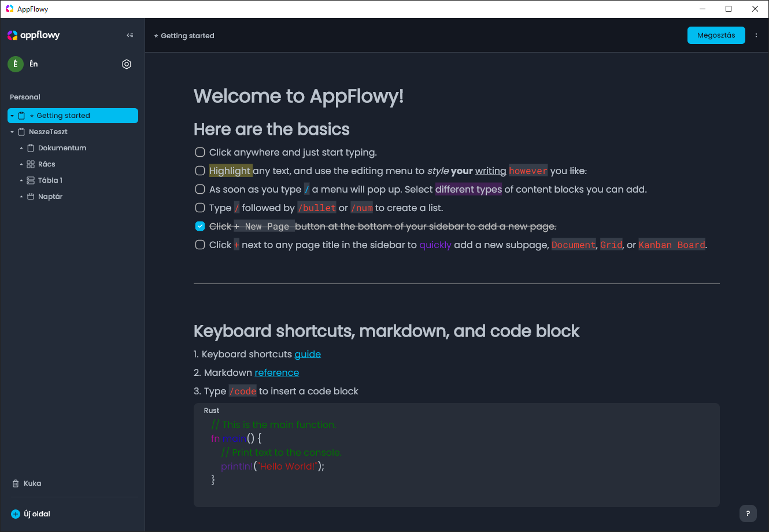Image resolution: width=769 pixels, height=532 pixels.
Task: Click the purple-highlighted 'different types' text
Action: click(469, 189)
